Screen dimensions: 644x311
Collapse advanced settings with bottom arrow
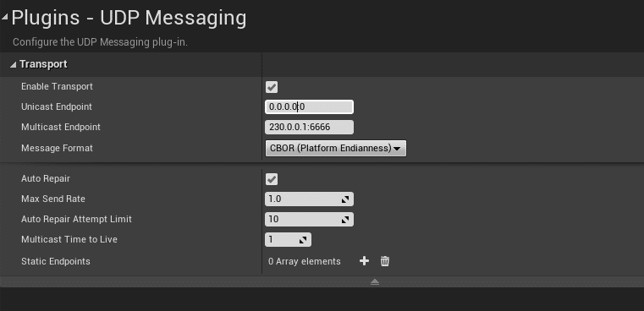(375, 282)
